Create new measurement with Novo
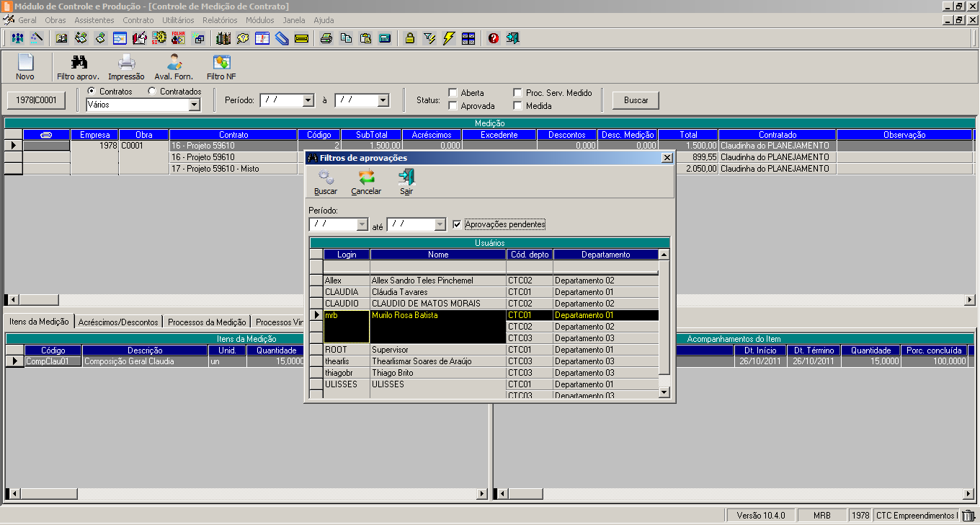This screenshot has height=525, width=980. pos(25,67)
